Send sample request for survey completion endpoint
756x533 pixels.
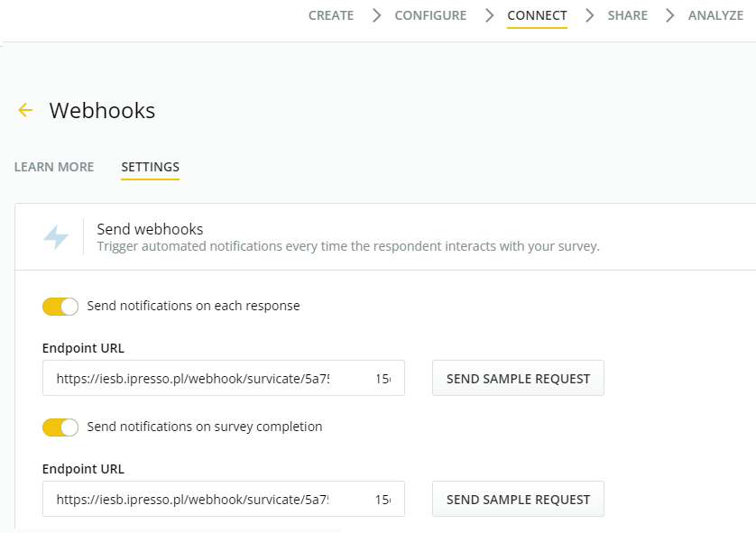(518, 500)
